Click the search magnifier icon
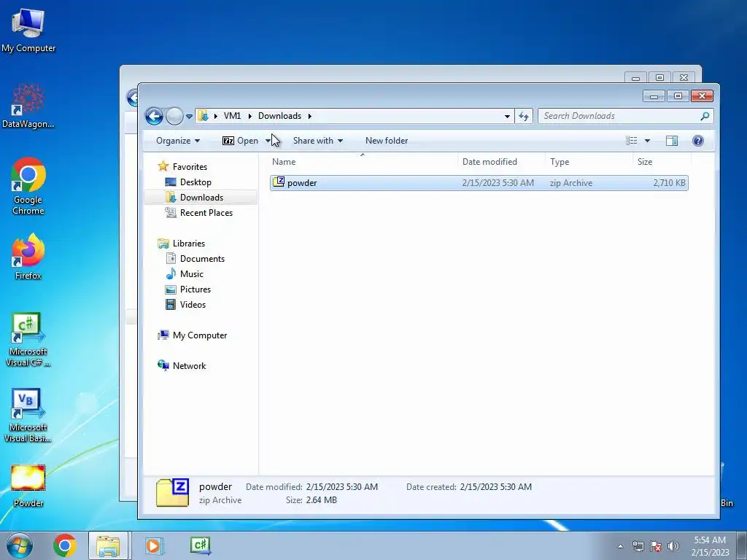The image size is (747, 560). pyautogui.click(x=705, y=116)
